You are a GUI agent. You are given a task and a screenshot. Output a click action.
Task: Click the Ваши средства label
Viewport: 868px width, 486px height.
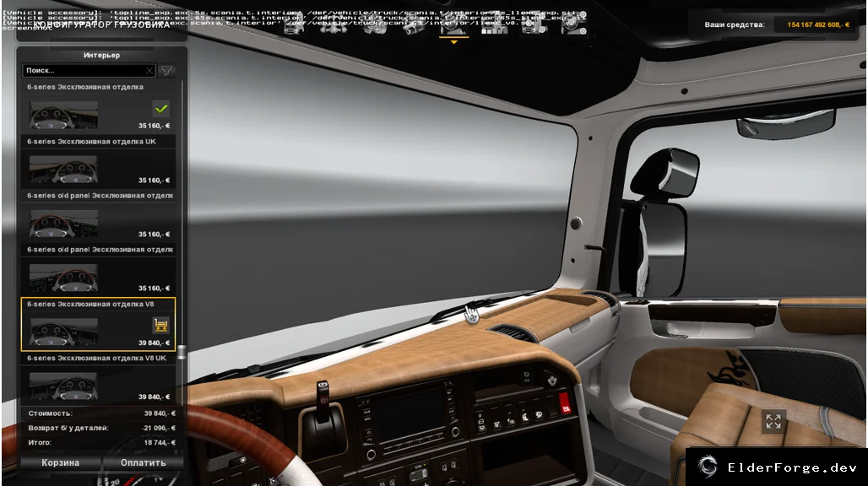click(x=735, y=24)
